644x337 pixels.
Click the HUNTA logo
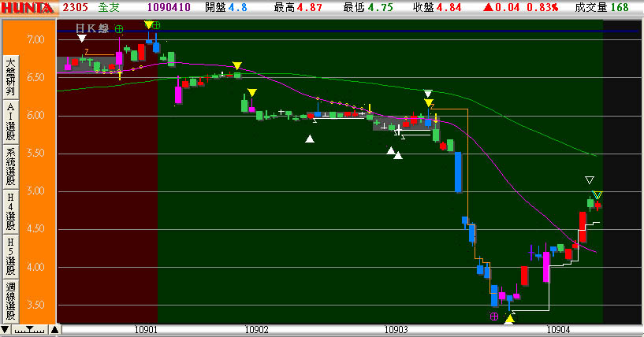tap(28, 7)
